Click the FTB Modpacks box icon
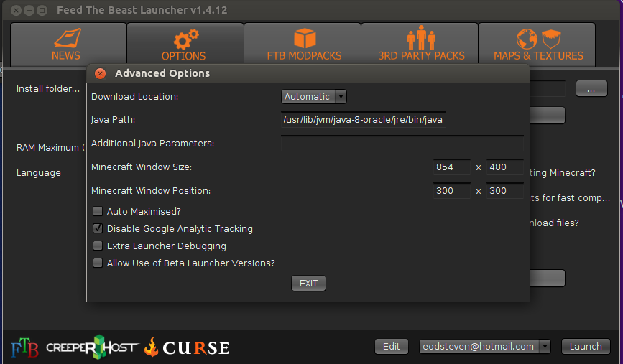This screenshot has width=623, height=364. coord(303,38)
